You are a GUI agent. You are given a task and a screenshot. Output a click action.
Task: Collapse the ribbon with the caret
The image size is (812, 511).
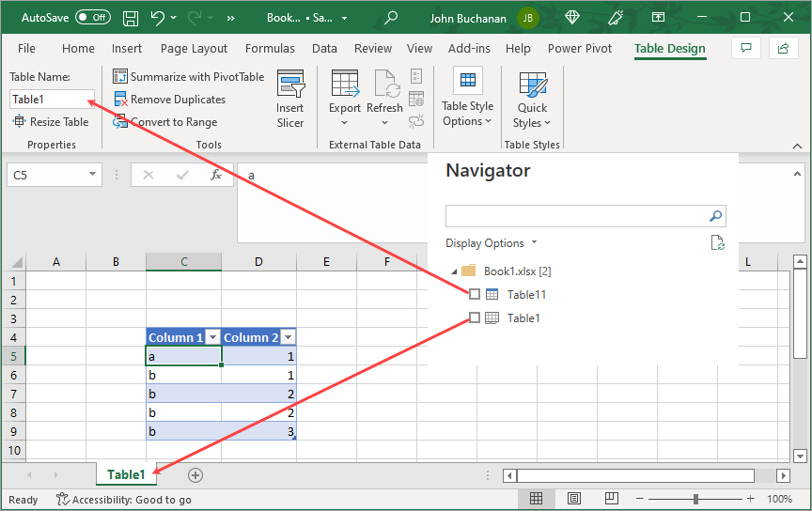[x=798, y=146]
